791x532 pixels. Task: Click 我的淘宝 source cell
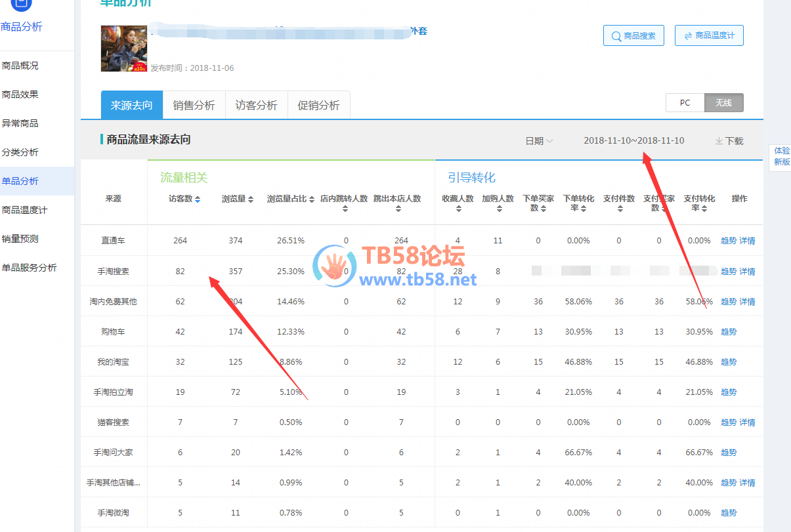(114, 362)
